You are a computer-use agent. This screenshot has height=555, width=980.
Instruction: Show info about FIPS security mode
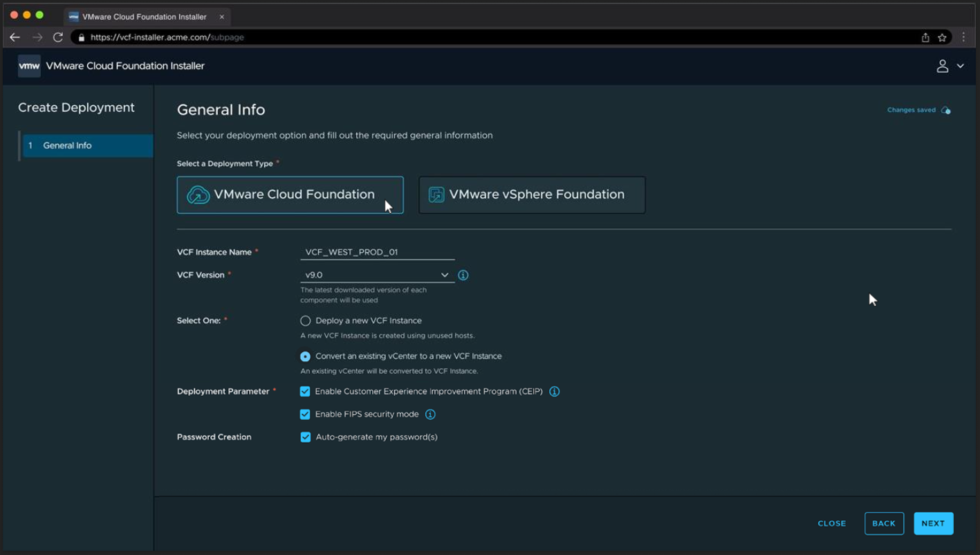[x=430, y=415]
